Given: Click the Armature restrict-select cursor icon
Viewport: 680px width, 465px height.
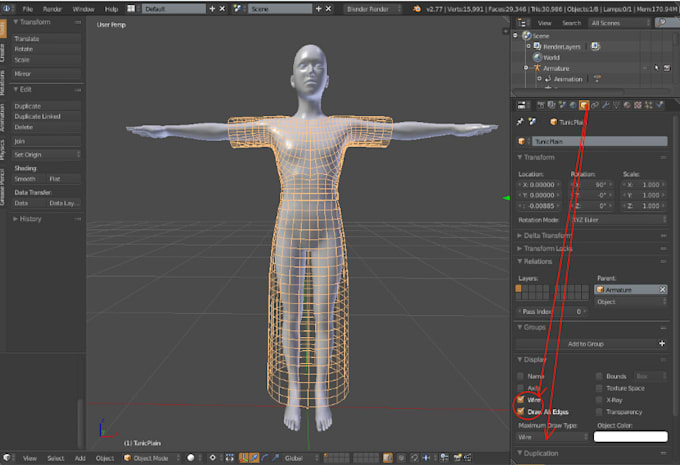Looking at the screenshot, I should [x=656, y=68].
